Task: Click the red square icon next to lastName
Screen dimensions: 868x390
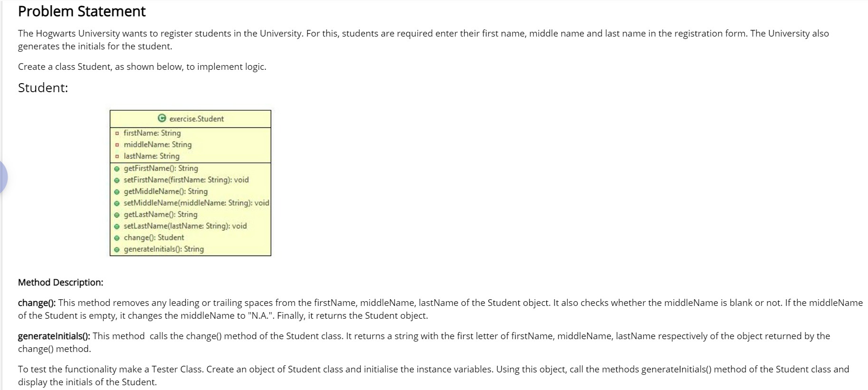Action: [117, 156]
